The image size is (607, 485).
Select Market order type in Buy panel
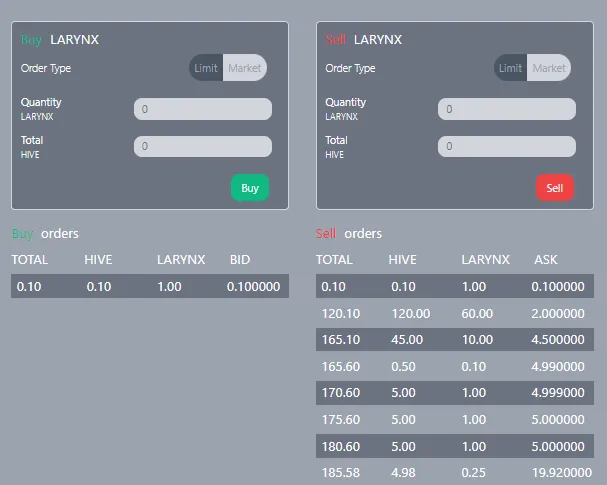[245, 68]
